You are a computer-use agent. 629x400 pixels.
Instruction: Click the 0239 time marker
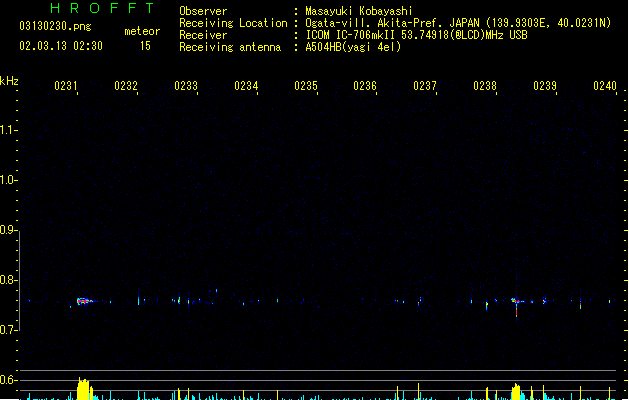pyautogui.click(x=545, y=86)
